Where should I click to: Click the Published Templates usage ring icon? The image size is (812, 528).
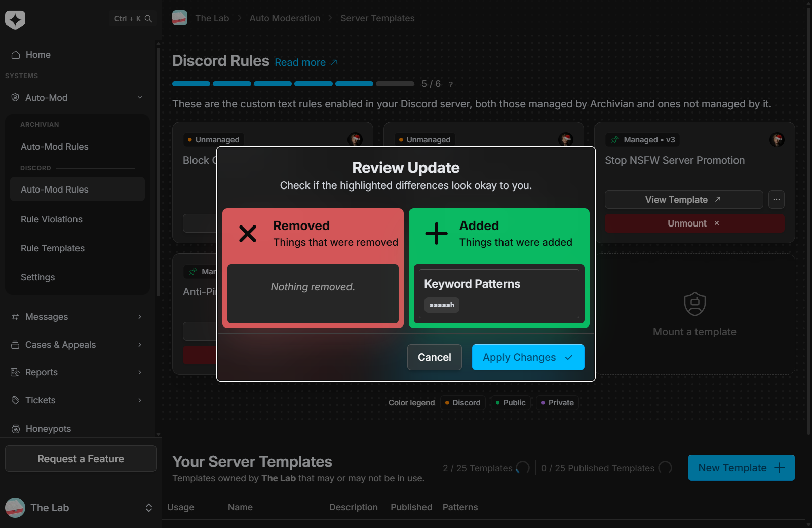(665, 468)
